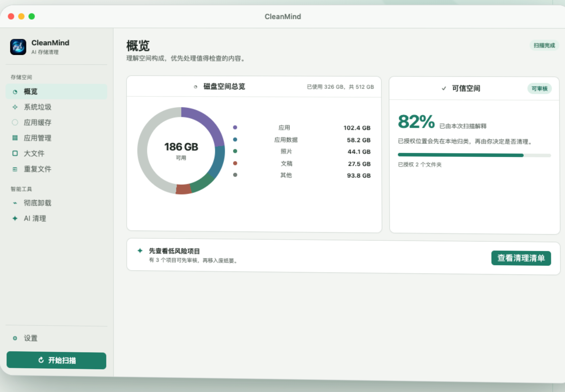Click the 概览 sidebar icon
This screenshot has width=565, height=392.
pyautogui.click(x=15, y=92)
